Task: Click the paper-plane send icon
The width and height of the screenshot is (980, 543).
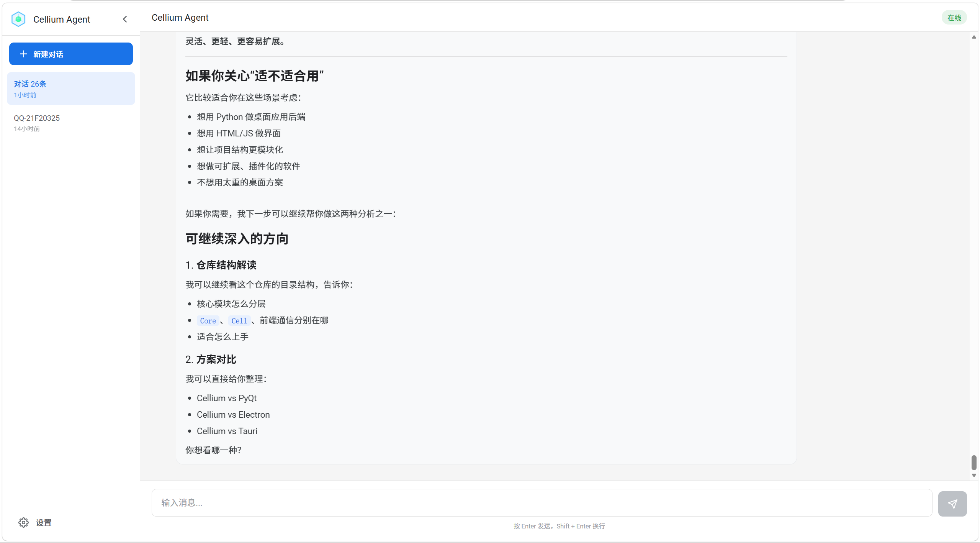Action: coord(952,504)
